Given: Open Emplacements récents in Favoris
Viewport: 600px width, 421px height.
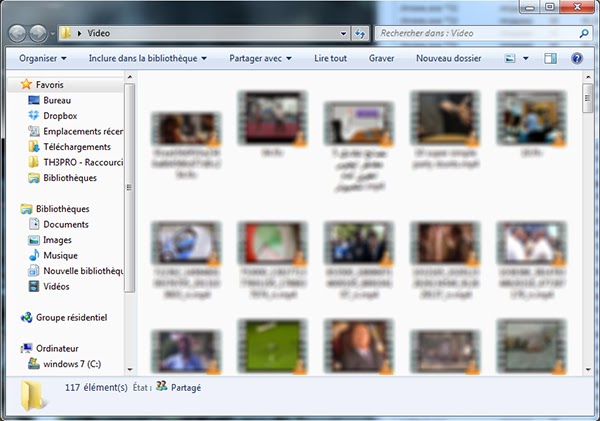Looking at the screenshot, I should (x=83, y=131).
